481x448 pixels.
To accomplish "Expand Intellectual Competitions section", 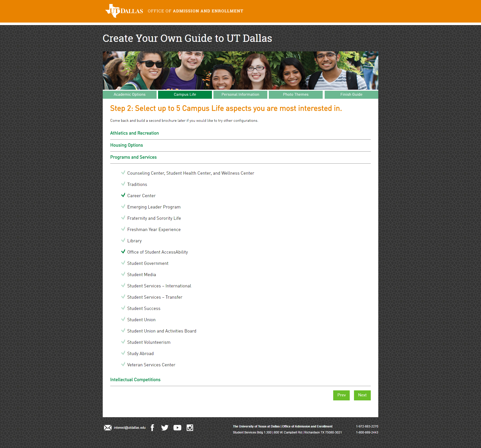I will point(135,380).
